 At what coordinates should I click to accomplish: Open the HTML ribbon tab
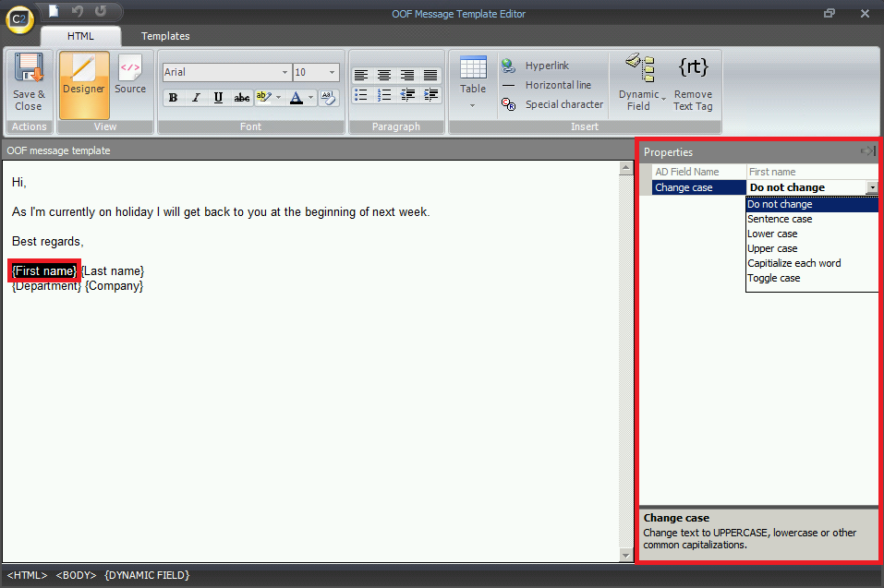pyautogui.click(x=80, y=36)
